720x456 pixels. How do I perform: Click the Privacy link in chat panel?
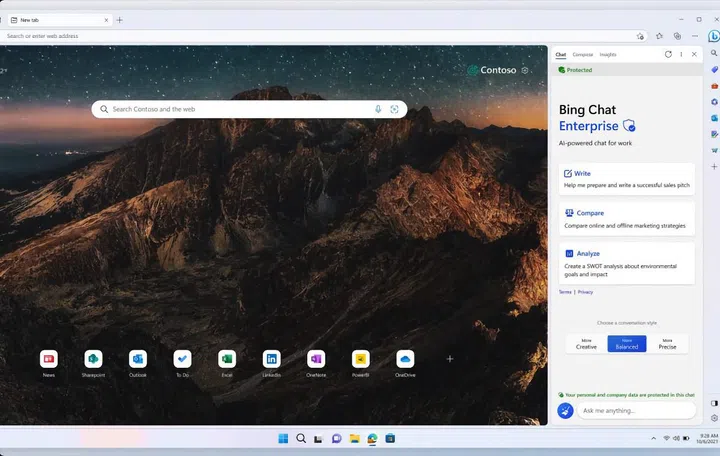(x=585, y=292)
